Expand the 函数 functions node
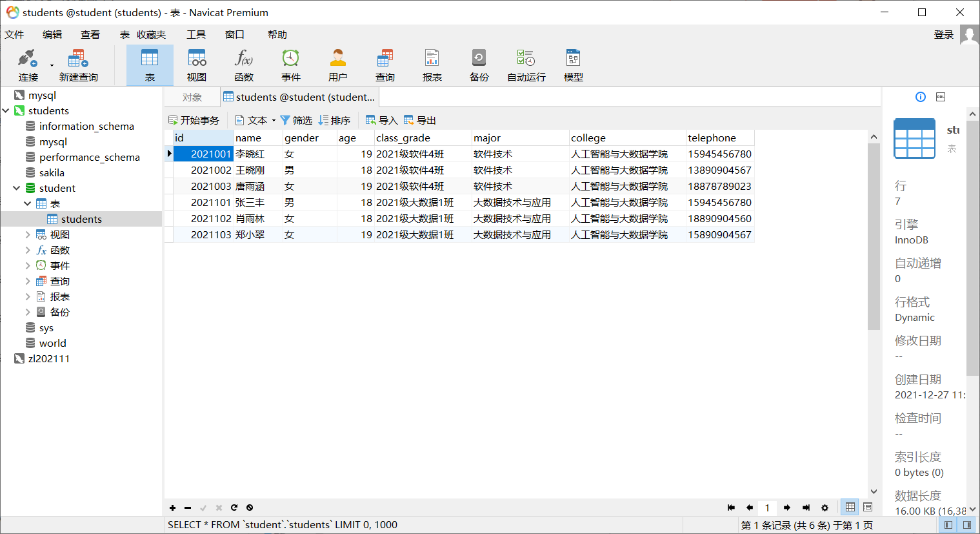 [x=28, y=250]
